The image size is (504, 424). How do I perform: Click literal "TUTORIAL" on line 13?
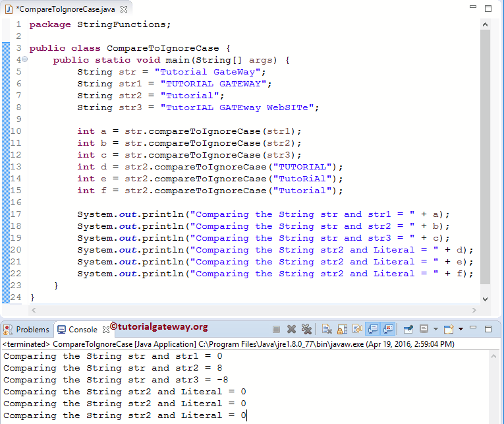[302, 167]
